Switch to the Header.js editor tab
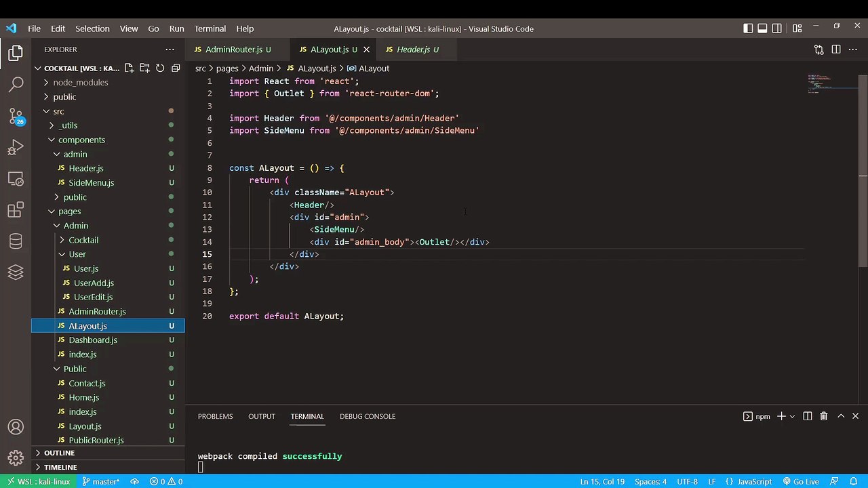 tap(417, 49)
